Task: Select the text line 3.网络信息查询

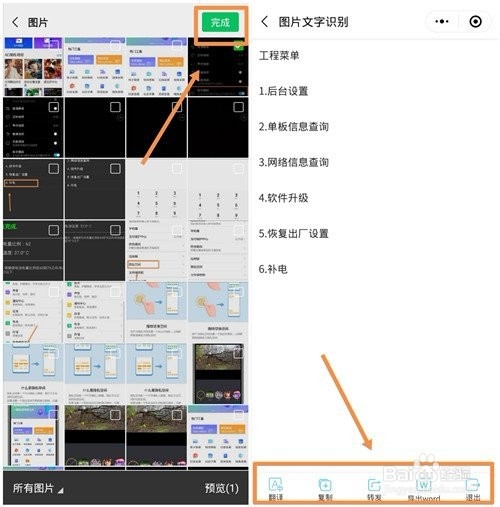Action: (x=294, y=162)
